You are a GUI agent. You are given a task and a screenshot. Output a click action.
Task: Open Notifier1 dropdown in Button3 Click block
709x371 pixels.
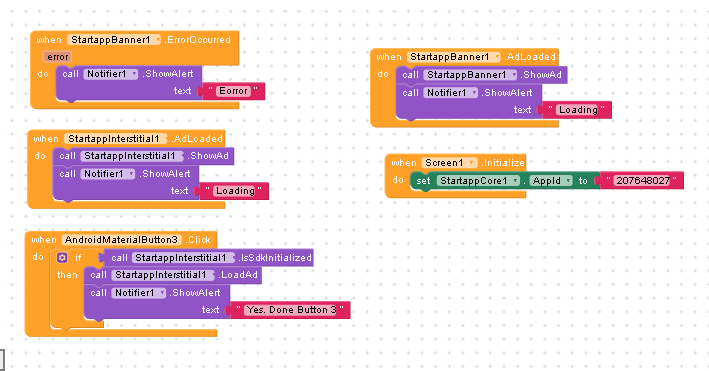tap(139, 293)
